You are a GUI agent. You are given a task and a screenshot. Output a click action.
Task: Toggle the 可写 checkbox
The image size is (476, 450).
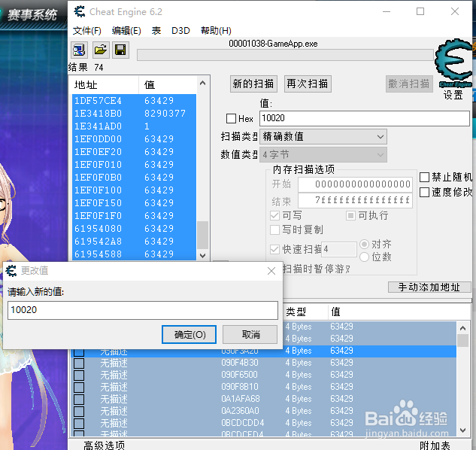274,216
